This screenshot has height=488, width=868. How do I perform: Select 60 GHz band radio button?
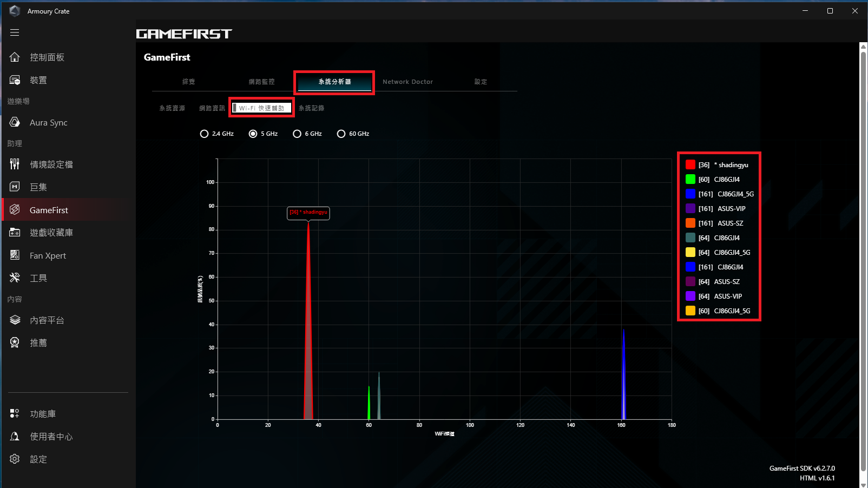[x=341, y=134]
